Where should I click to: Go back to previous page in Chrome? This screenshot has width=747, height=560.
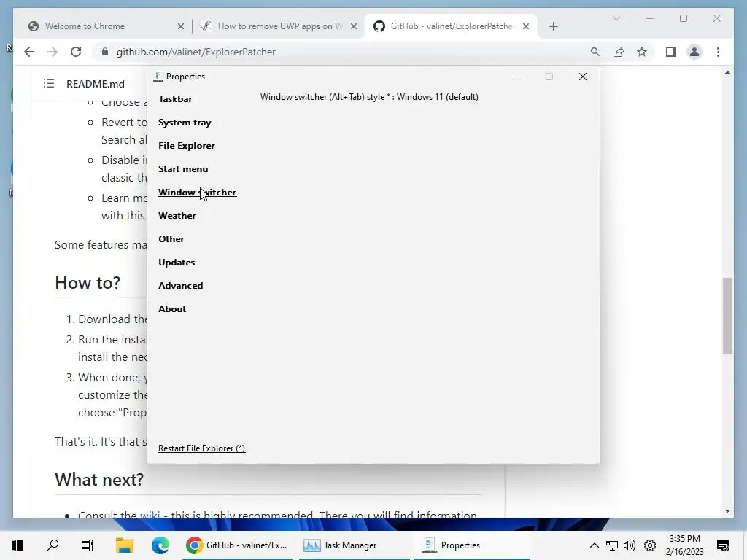[29, 52]
